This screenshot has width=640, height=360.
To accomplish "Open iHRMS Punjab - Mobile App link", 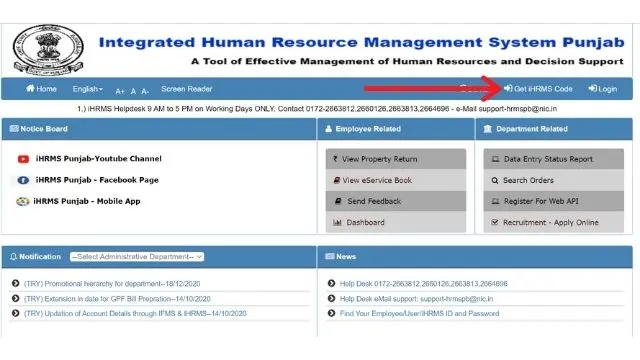I will click(87, 201).
